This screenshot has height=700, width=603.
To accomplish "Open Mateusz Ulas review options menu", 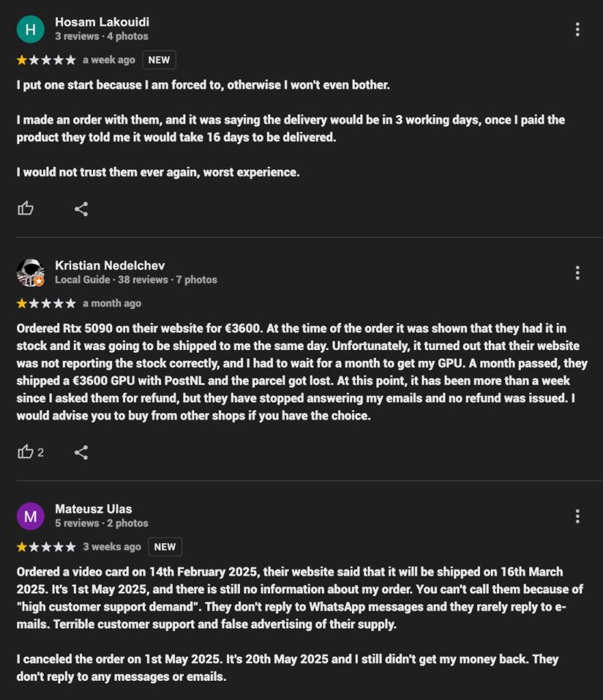I will point(578,516).
